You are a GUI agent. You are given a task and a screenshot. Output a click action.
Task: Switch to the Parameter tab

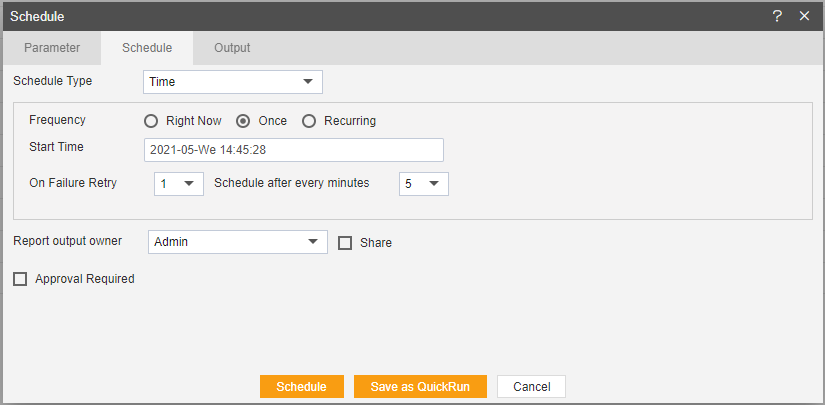click(x=52, y=48)
